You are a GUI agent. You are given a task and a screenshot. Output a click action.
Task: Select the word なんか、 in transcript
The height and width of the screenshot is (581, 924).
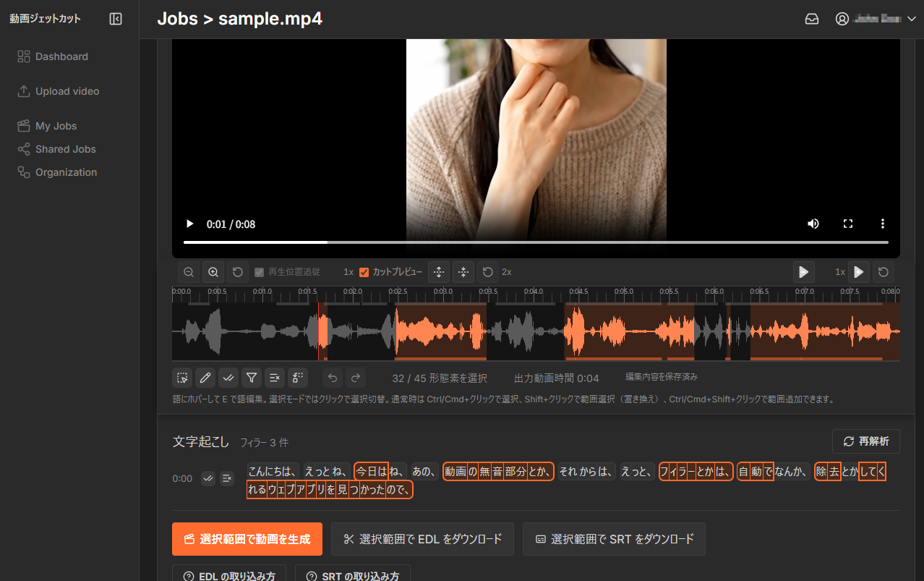pos(792,472)
